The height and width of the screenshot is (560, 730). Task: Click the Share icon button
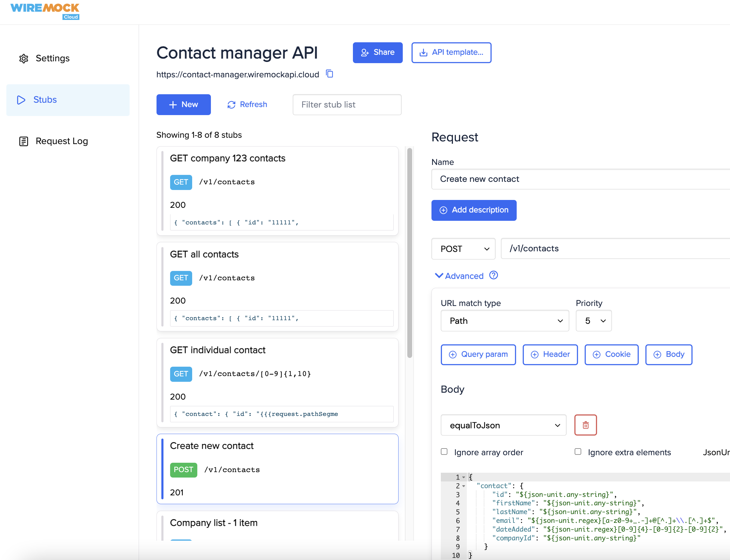click(378, 52)
